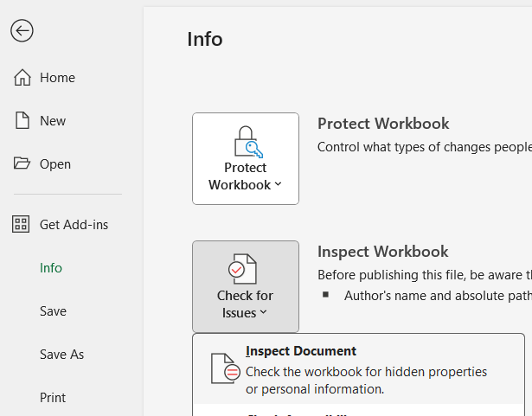The height and width of the screenshot is (416, 532).
Task: Click the Inspect Document page icon
Action: pos(225,368)
